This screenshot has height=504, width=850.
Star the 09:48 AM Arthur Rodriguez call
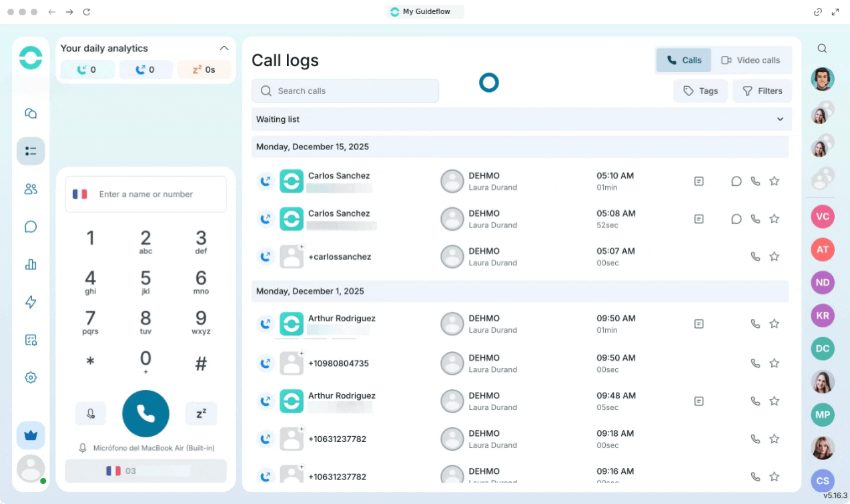tap(774, 401)
